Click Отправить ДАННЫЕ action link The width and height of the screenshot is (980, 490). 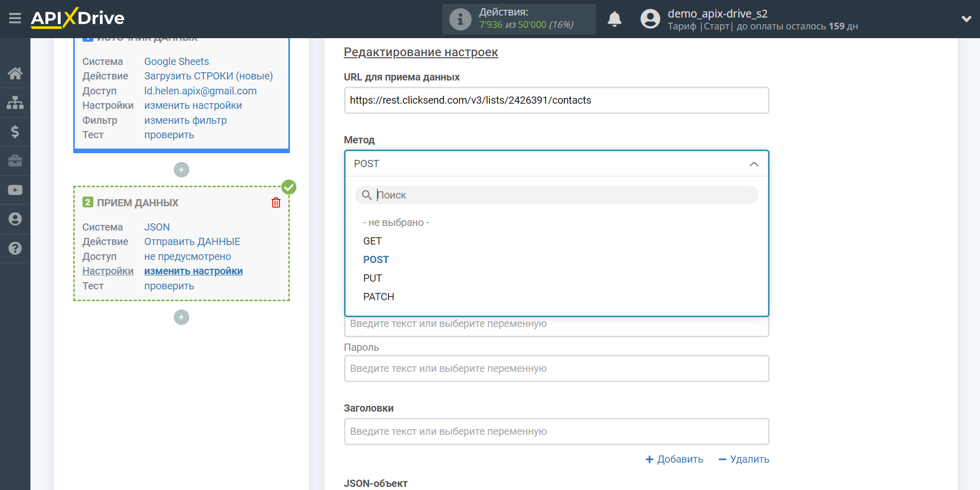pos(192,241)
